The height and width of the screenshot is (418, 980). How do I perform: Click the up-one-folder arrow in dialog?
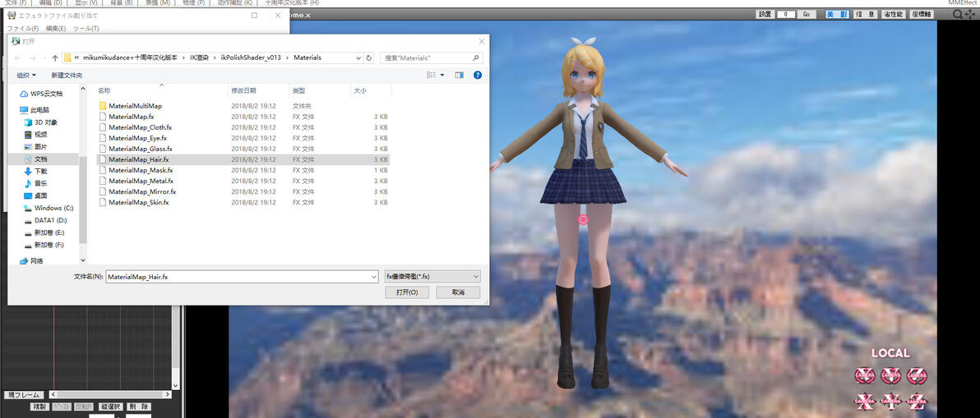pos(55,58)
